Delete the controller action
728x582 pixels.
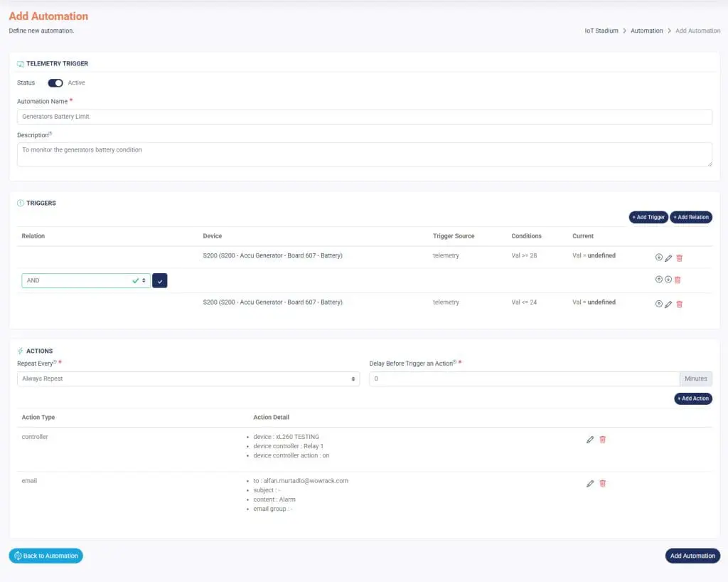603,440
